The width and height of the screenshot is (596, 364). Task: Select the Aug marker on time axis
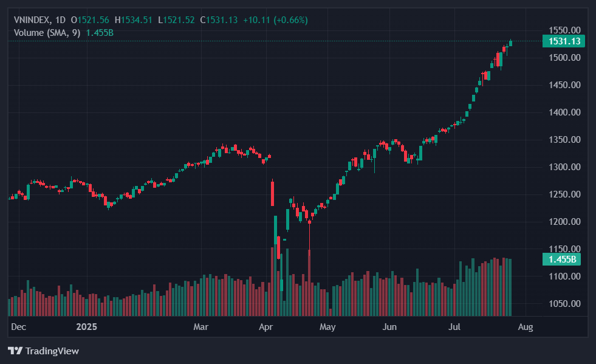526,327
